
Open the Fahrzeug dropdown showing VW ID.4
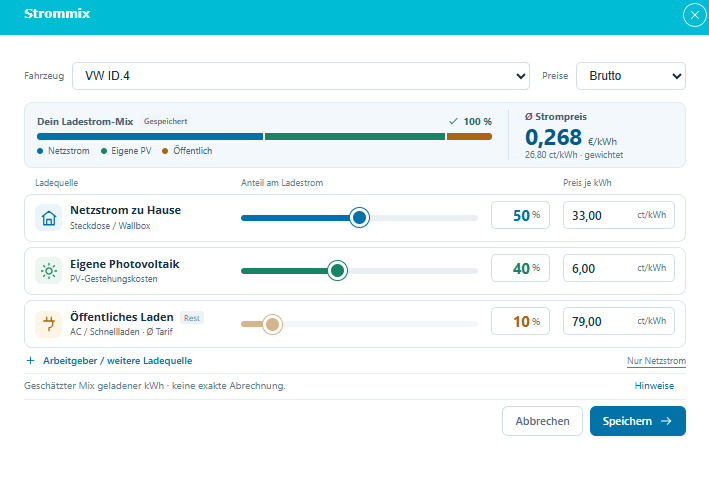[x=301, y=76]
